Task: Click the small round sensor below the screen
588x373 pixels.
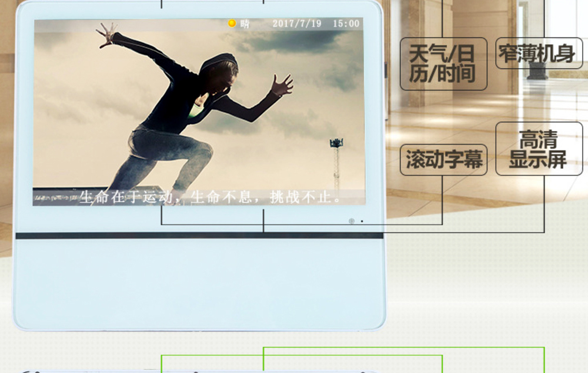Action: (x=352, y=221)
